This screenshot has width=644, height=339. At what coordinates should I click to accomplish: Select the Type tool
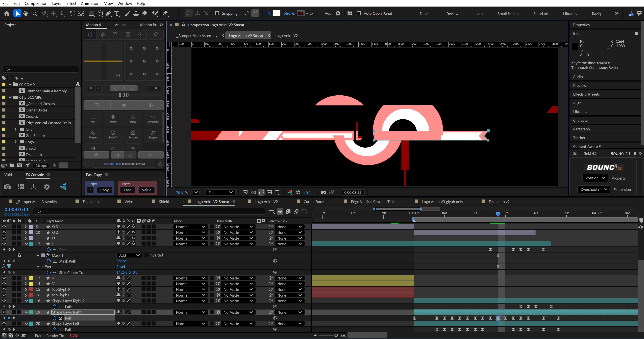117,13
